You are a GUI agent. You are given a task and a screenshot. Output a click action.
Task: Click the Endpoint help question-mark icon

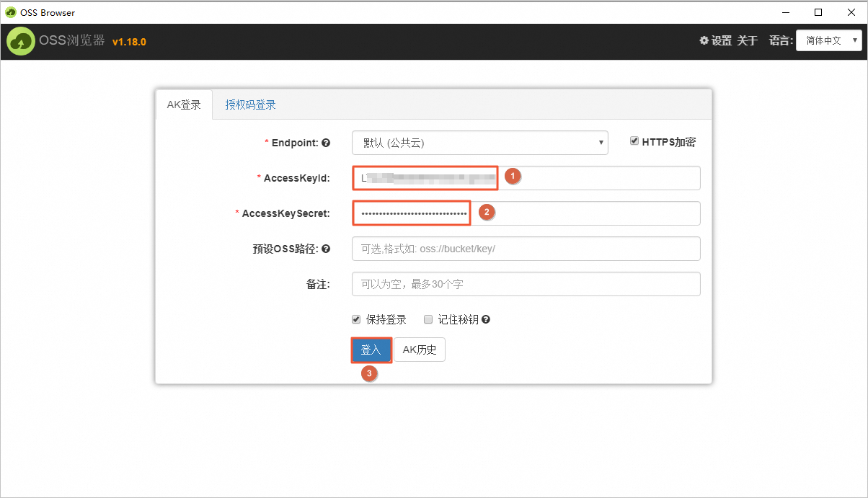coord(326,143)
